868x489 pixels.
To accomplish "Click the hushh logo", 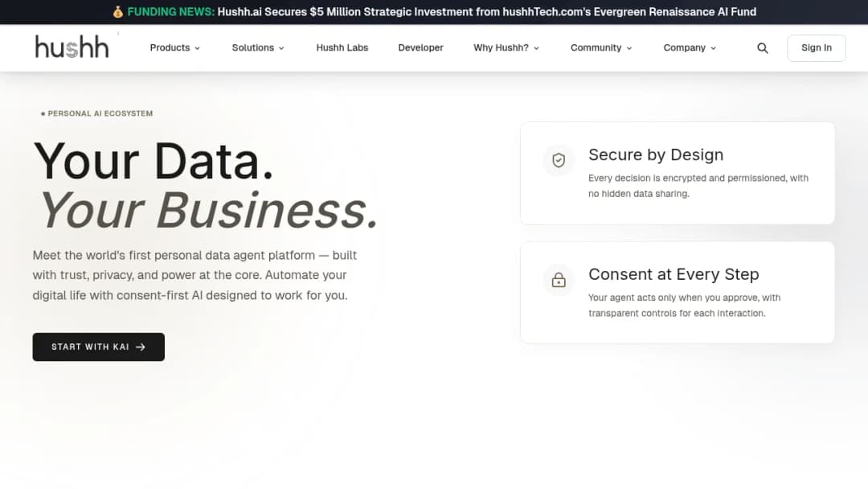I will 72,47.
